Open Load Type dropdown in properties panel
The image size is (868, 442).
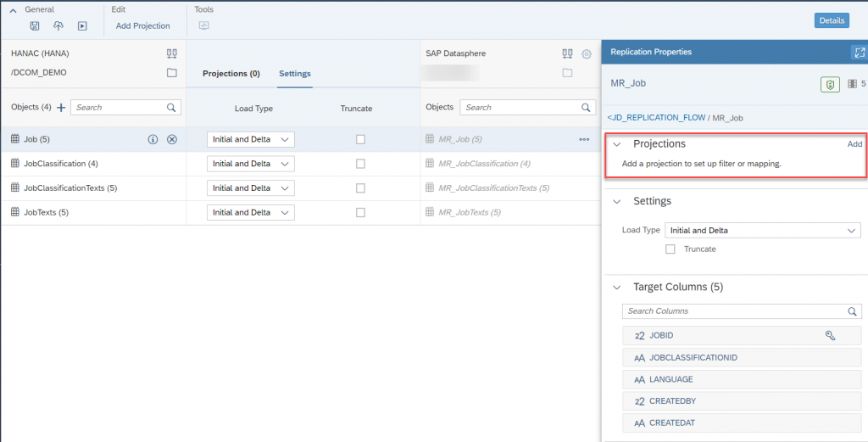pyautogui.click(x=763, y=231)
